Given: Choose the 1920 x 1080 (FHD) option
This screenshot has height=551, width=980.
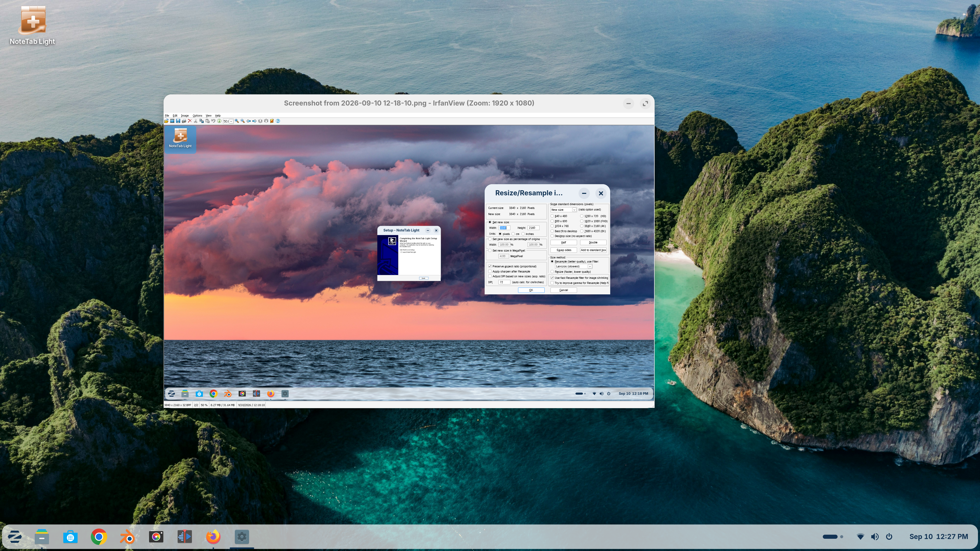Looking at the screenshot, I should [582, 221].
